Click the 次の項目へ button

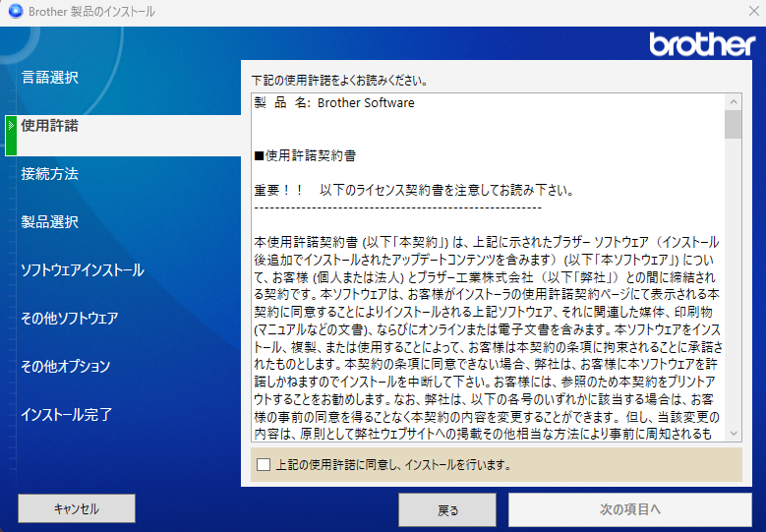pyautogui.click(x=629, y=510)
